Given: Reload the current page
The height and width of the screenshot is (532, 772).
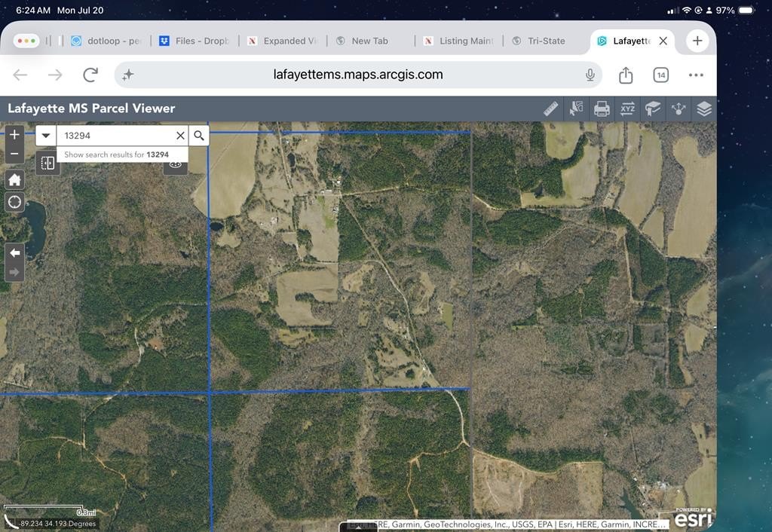Looking at the screenshot, I should 90,75.
